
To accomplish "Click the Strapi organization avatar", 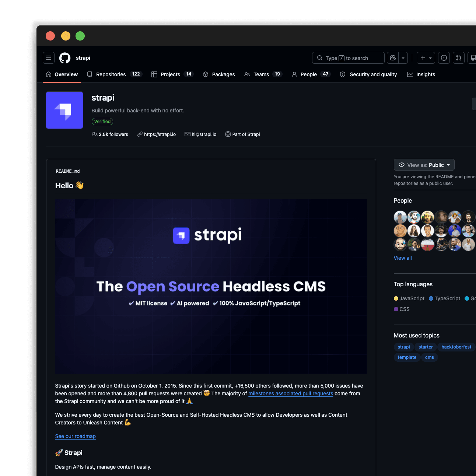I will point(64,110).
